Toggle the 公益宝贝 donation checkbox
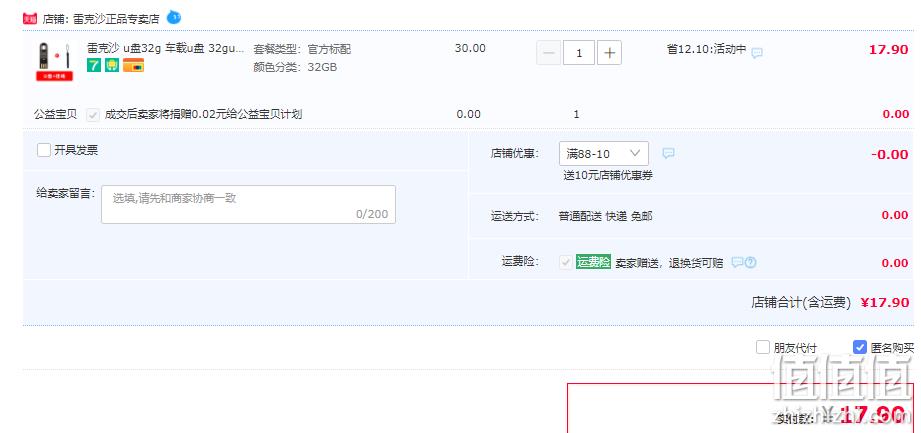 point(92,115)
